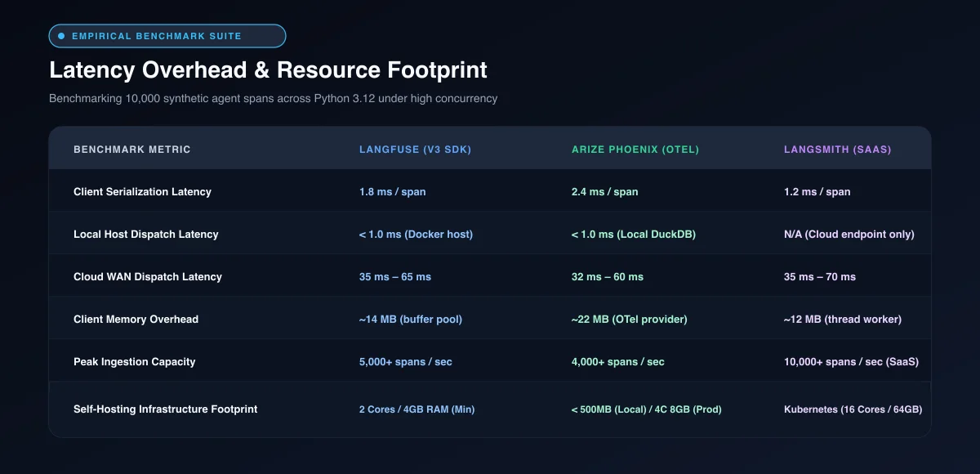
Task: Click the < 1.0 ms (Local DuckDB) cell
Action: point(634,235)
